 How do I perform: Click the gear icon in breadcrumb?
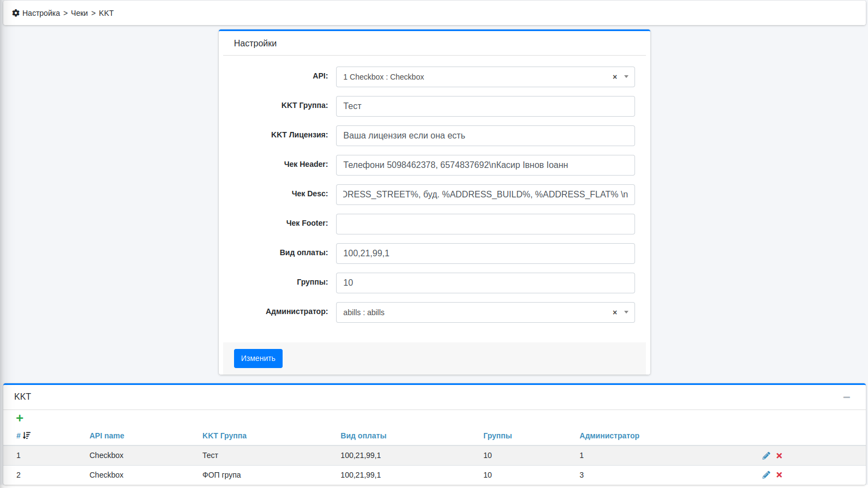[x=16, y=13]
